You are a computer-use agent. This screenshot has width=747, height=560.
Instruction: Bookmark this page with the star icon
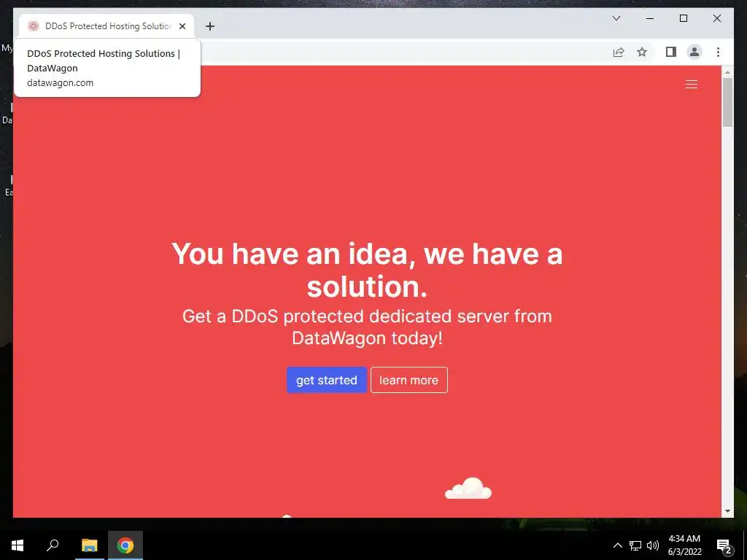pos(642,52)
